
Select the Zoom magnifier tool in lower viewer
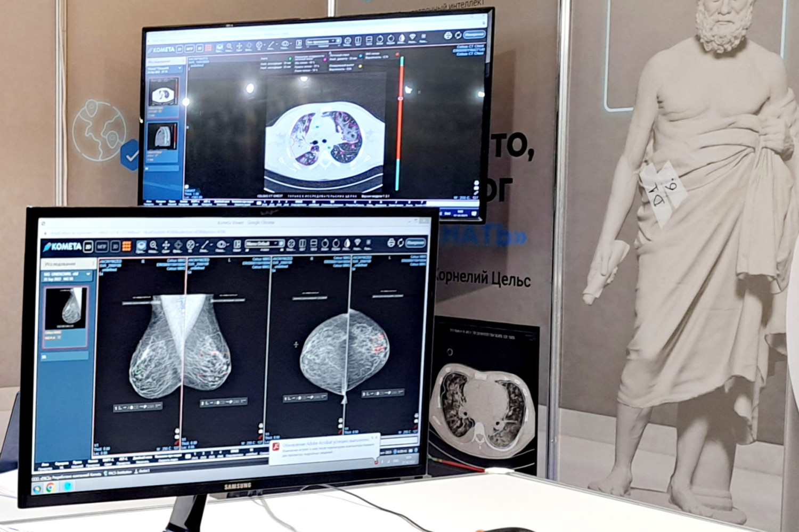click(x=153, y=245)
